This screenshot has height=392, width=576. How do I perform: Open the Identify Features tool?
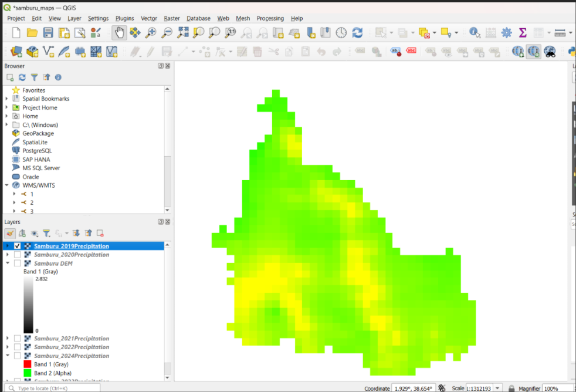click(x=475, y=33)
